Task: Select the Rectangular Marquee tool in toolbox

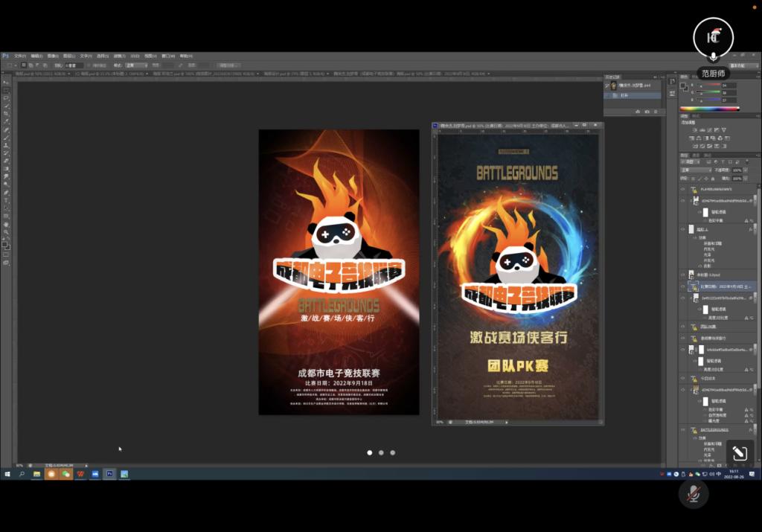Action: point(6,90)
